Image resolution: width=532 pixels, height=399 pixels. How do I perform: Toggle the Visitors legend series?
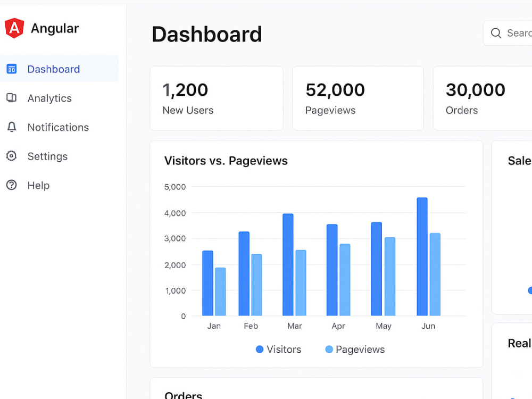click(x=278, y=349)
